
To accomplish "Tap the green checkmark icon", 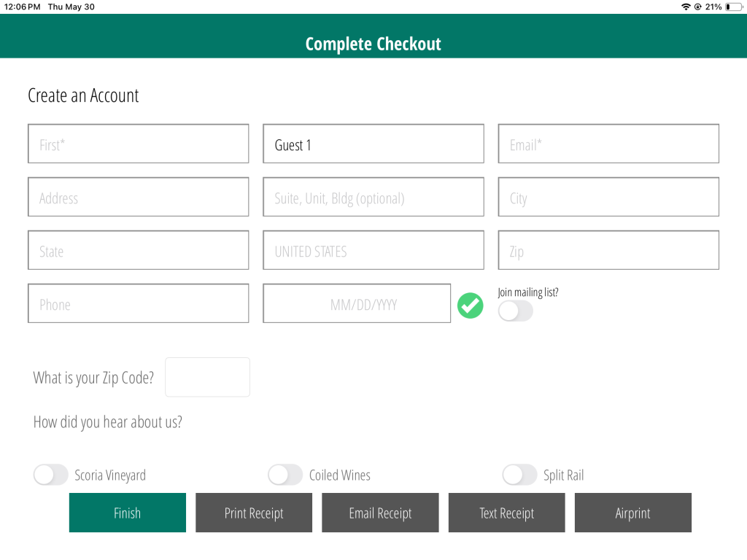I will tap(470, 306).
